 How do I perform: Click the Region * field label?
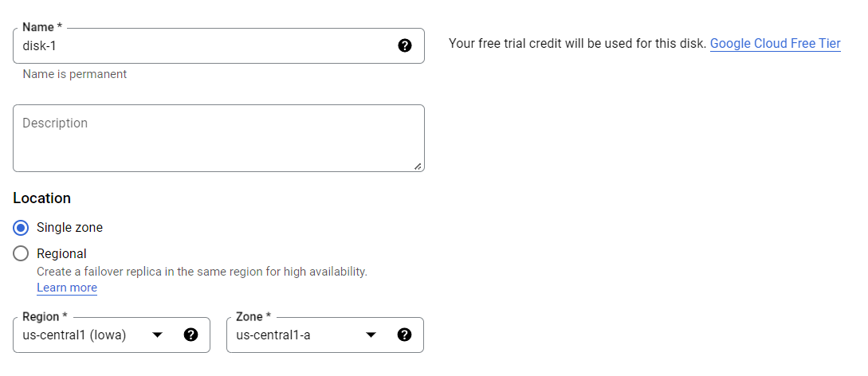click(45, 317)
